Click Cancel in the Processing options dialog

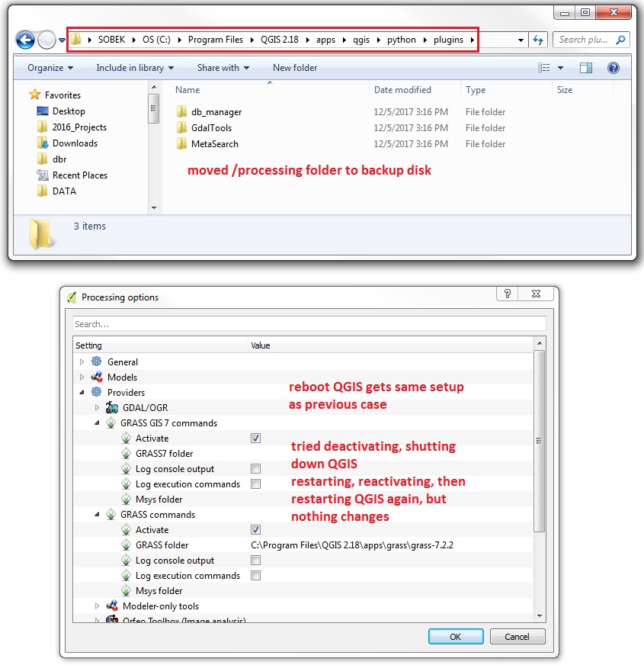[517, 636]
